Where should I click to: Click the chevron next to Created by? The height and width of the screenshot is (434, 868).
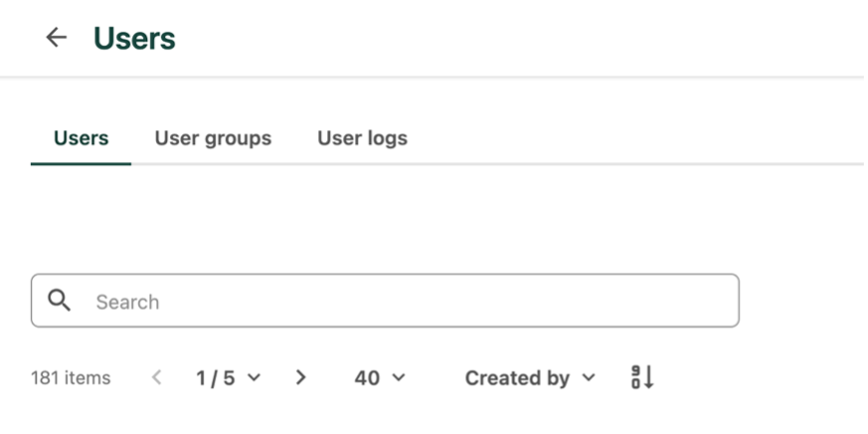click(588, 378)
